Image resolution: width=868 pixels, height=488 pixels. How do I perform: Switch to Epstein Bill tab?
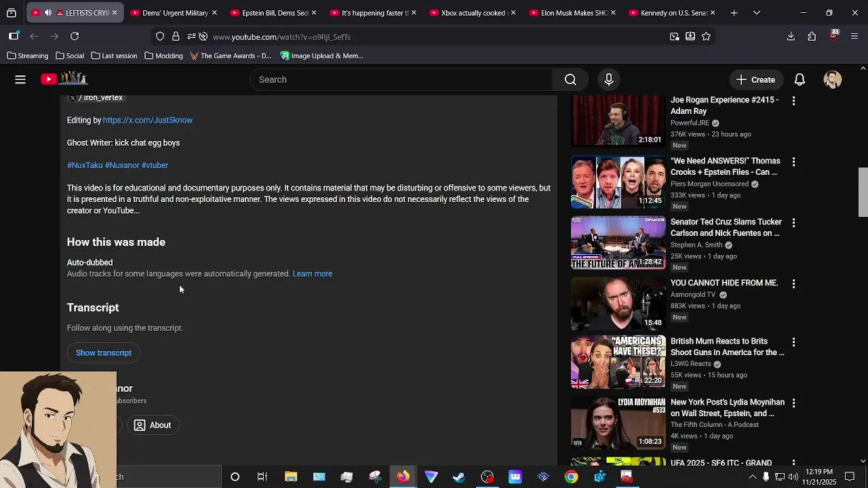[x=275, y=12]
